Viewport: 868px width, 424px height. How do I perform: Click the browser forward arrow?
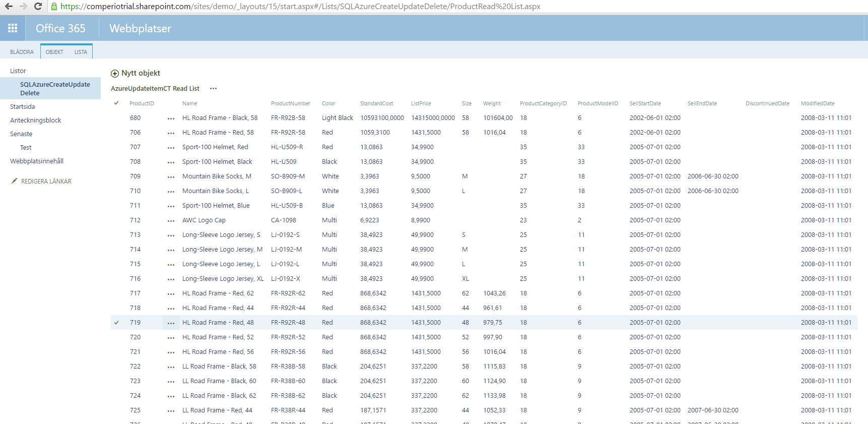[23, 7]
